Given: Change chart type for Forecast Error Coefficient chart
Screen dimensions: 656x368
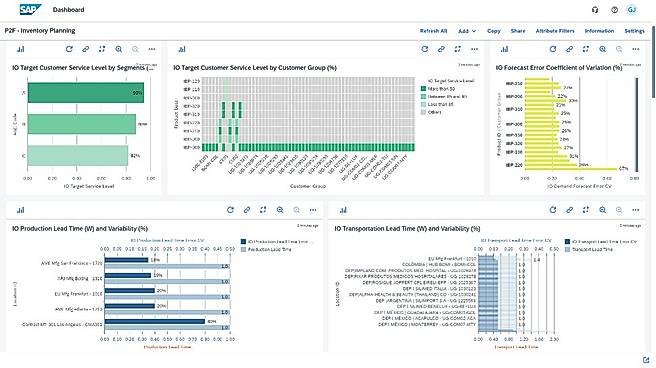Looking at the screenshot, I should pyautogui.click(x=505, y=49).
